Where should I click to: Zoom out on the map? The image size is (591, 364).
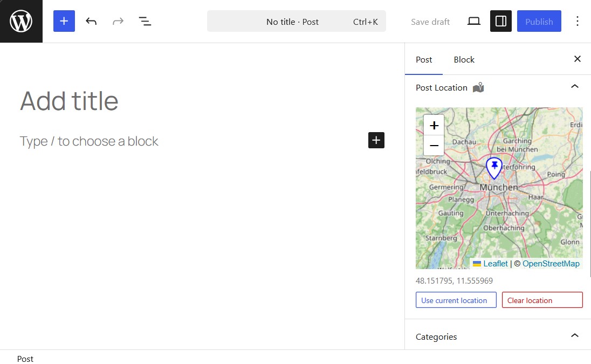coord(434,146)
